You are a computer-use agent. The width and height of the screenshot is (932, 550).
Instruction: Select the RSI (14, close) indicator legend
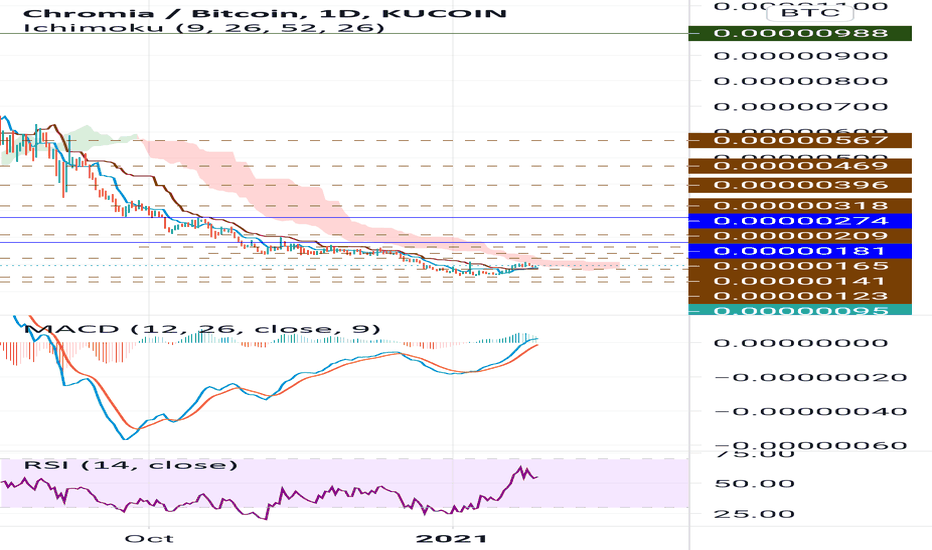130,465
